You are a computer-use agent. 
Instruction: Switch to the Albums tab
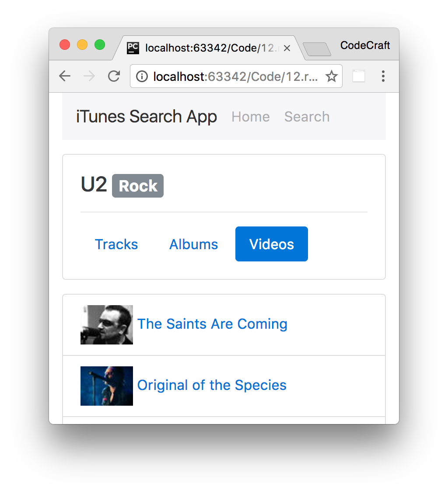[x=193, y=244]
